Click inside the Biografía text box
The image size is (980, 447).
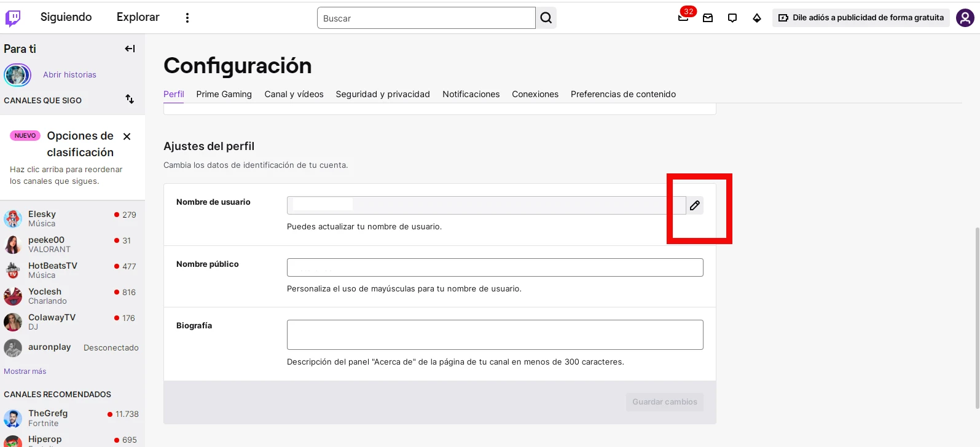click(495, 334)
